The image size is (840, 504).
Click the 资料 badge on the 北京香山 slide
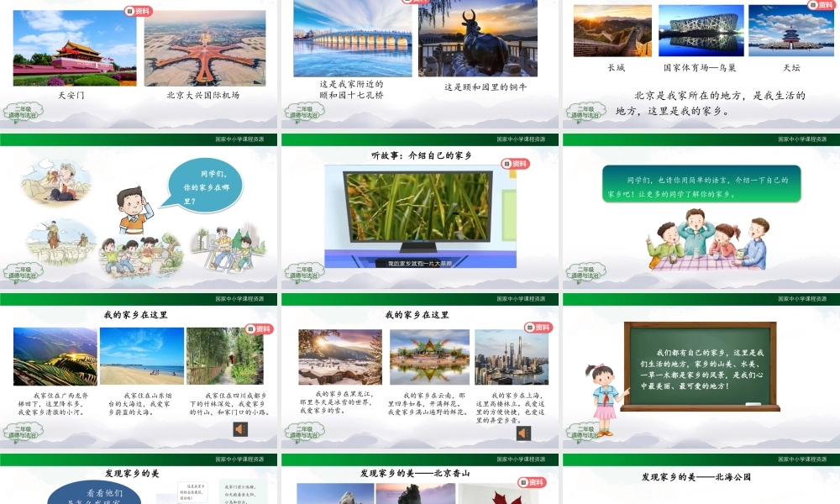[530, 481]
